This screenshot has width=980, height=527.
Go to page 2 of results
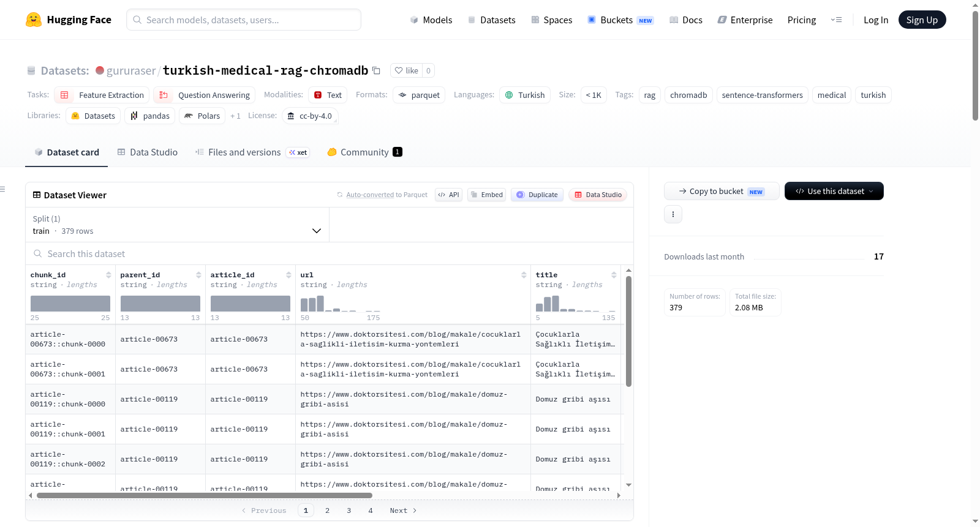327,510
